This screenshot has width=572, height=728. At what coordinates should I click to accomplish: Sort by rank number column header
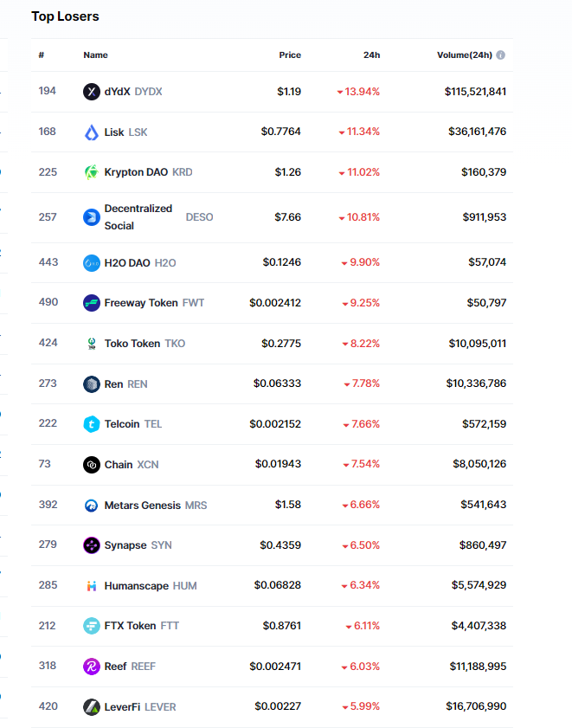click(x=42, y=55)
